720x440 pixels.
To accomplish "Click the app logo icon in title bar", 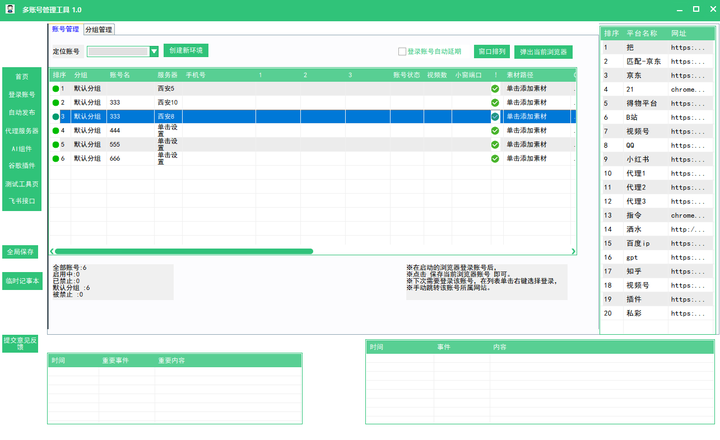I will [10, 9].
